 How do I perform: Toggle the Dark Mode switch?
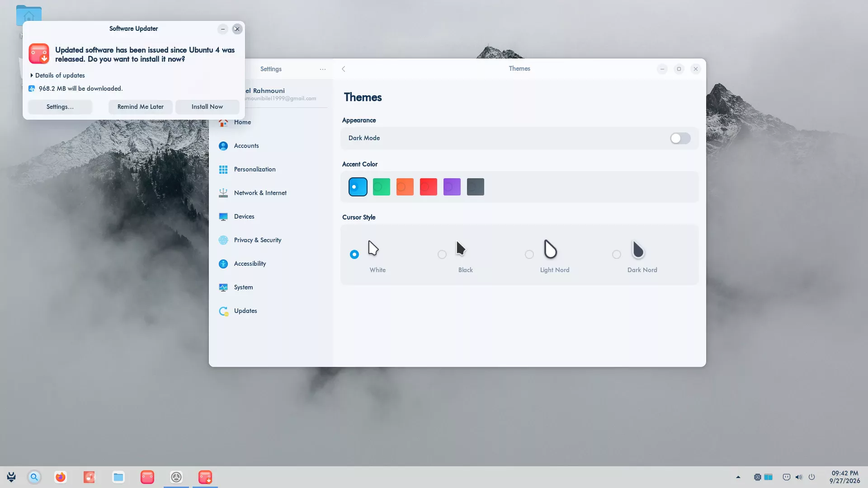pos(680,138)
